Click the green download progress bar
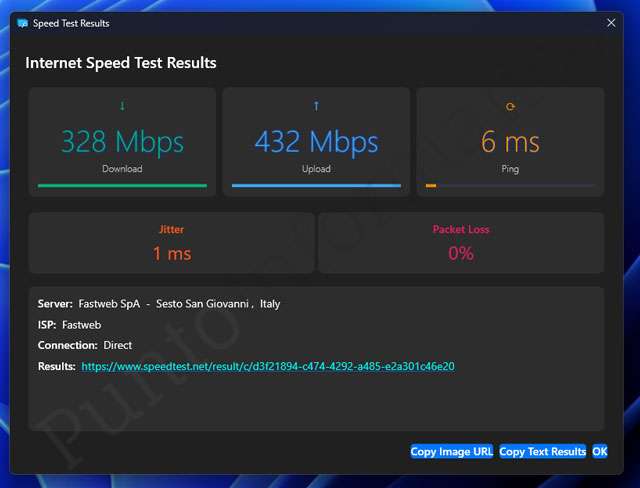 [x=122, y=185]
